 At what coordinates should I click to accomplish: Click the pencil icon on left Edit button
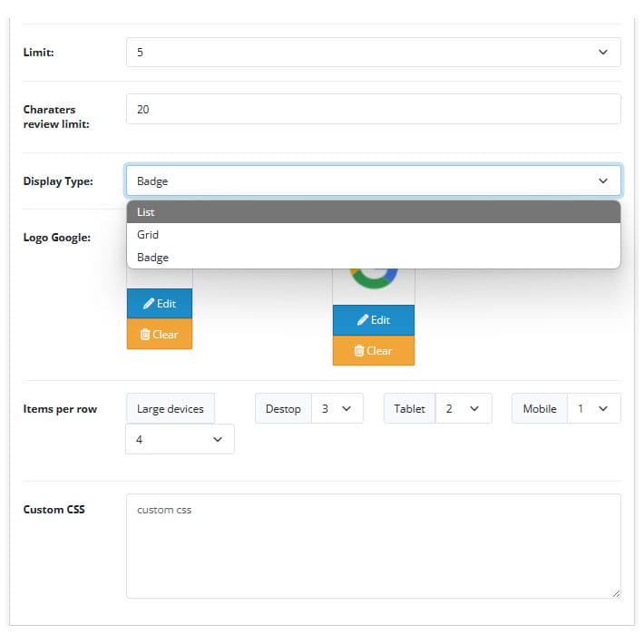pos(148,304)
